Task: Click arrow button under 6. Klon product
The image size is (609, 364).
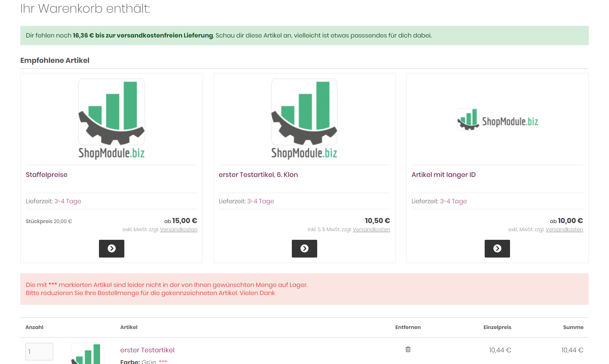Action: click(x=304, y=248)
